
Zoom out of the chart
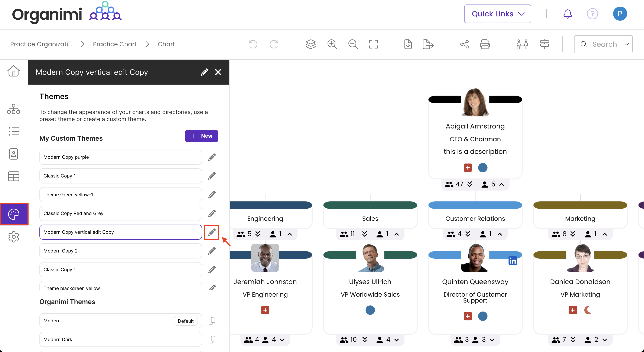[353, 44]
